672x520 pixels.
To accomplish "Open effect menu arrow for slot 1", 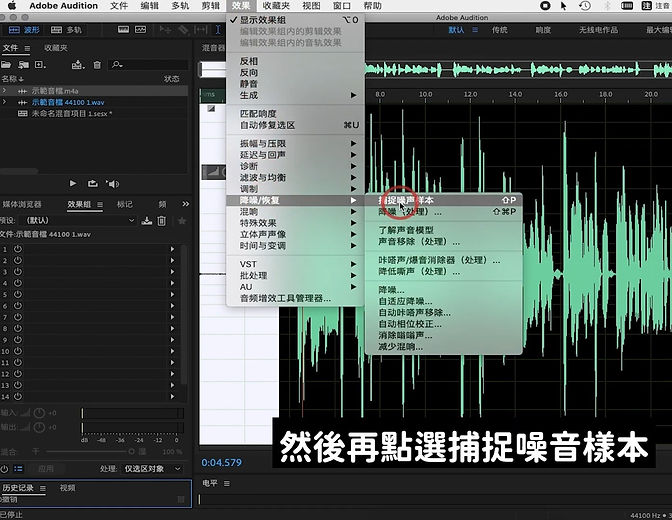I will pos(172,249).
